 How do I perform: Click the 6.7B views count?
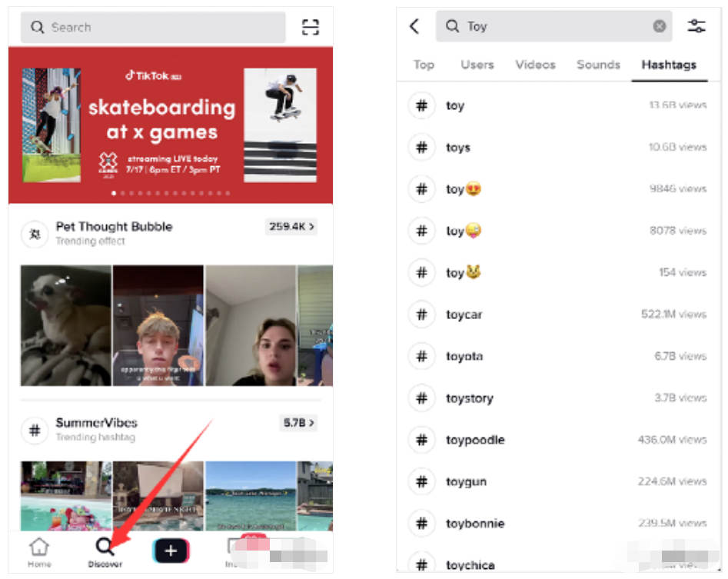[x=680, y=356]
